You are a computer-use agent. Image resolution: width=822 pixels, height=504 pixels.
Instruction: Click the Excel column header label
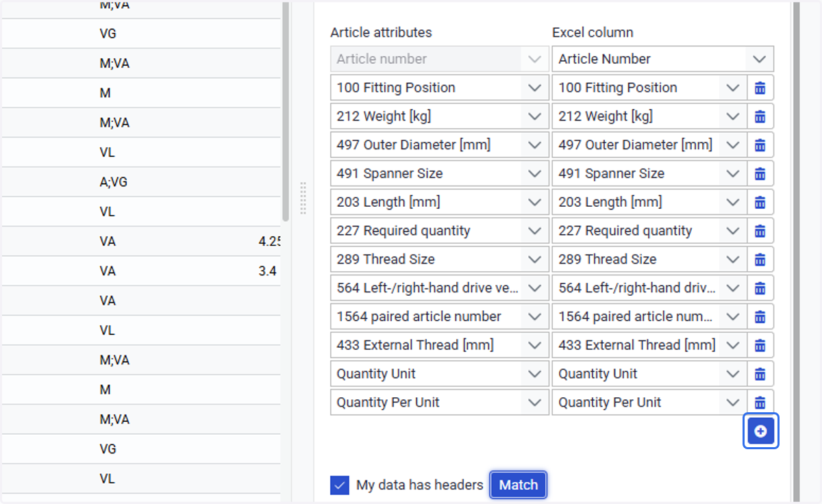pos(593,32)
